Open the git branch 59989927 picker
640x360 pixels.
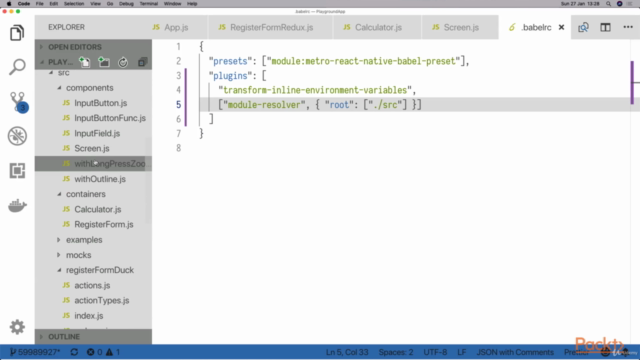35,352
